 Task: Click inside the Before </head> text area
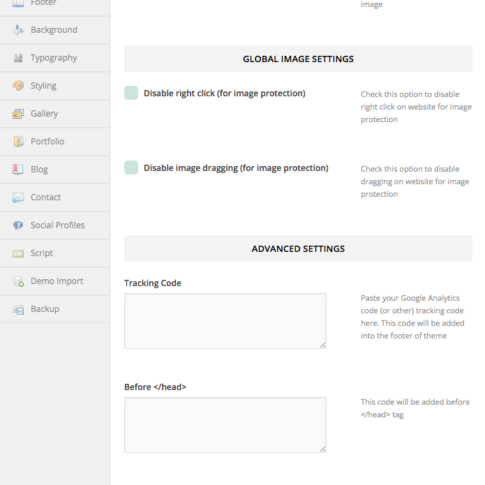(x=225, y=425)
